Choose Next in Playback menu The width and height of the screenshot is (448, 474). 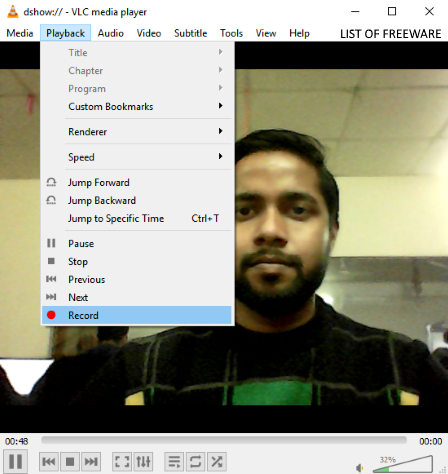pos(136,297)
